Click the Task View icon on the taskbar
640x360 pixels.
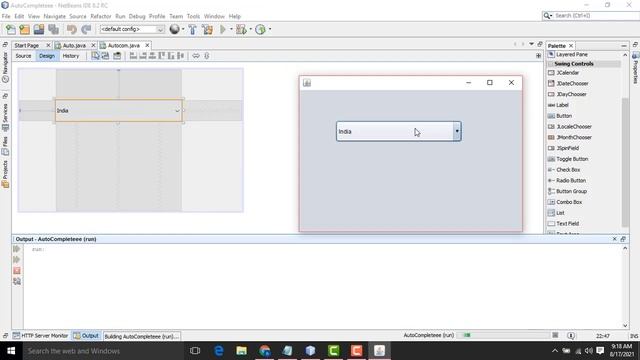(195, 351)
